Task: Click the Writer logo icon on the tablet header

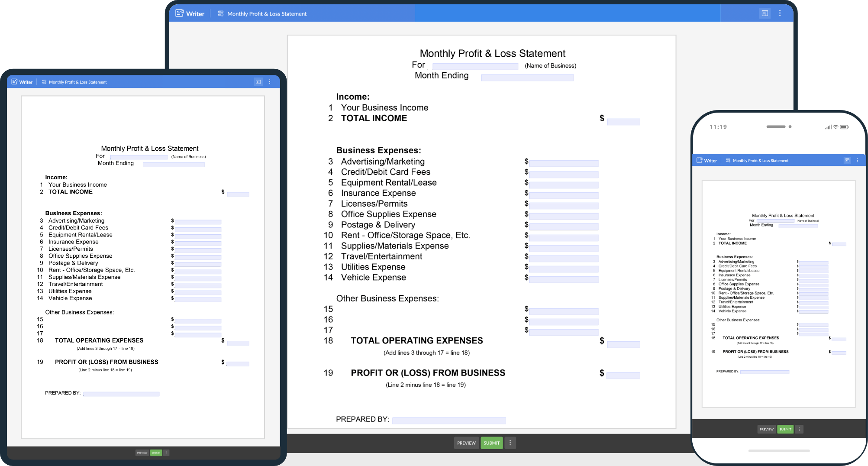Action: coord(14,82)
